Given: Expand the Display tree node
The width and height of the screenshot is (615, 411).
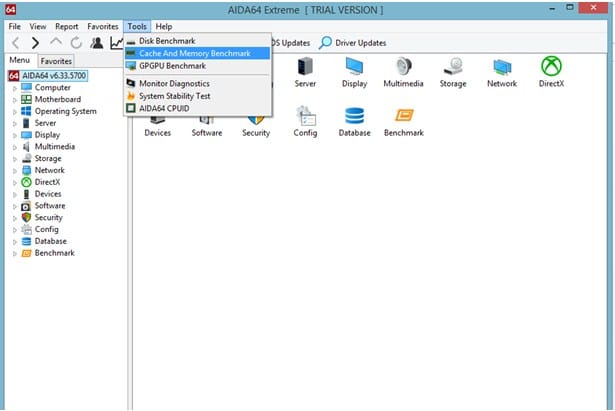Looking at the screenshot, I should [x=15, y=135].
